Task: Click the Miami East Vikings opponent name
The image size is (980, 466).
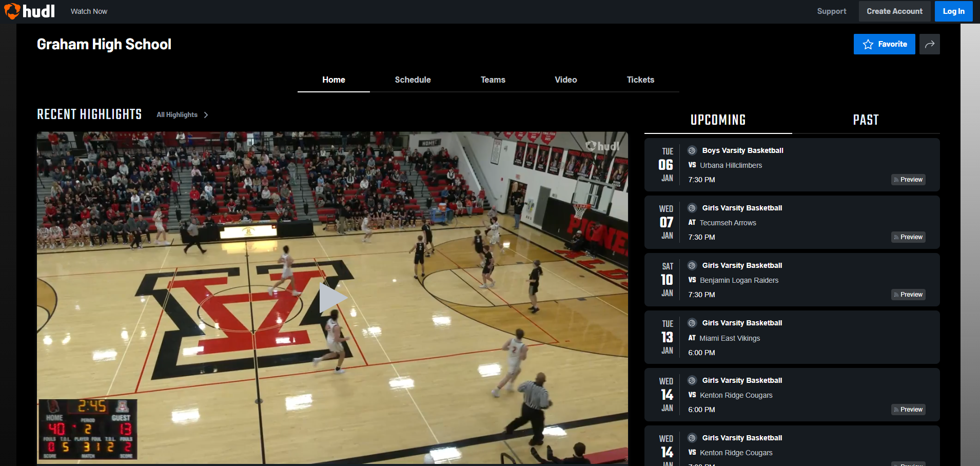Action: coord(730,338)
